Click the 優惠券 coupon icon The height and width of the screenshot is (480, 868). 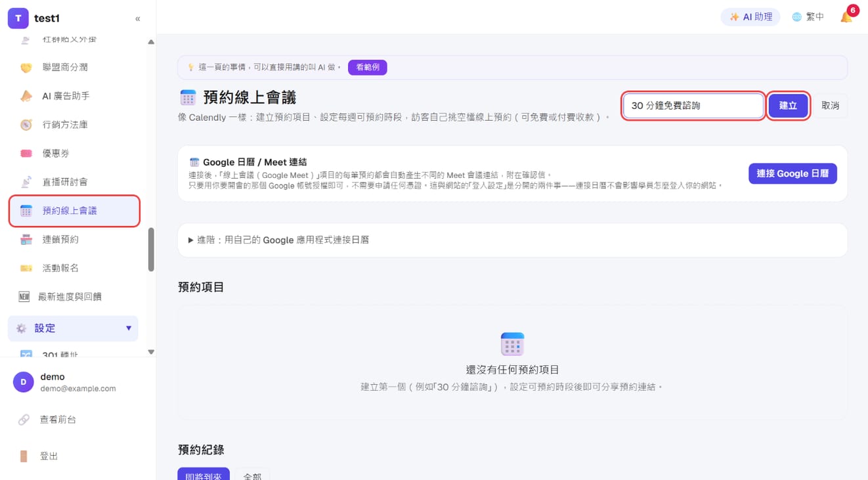[26, 153]
